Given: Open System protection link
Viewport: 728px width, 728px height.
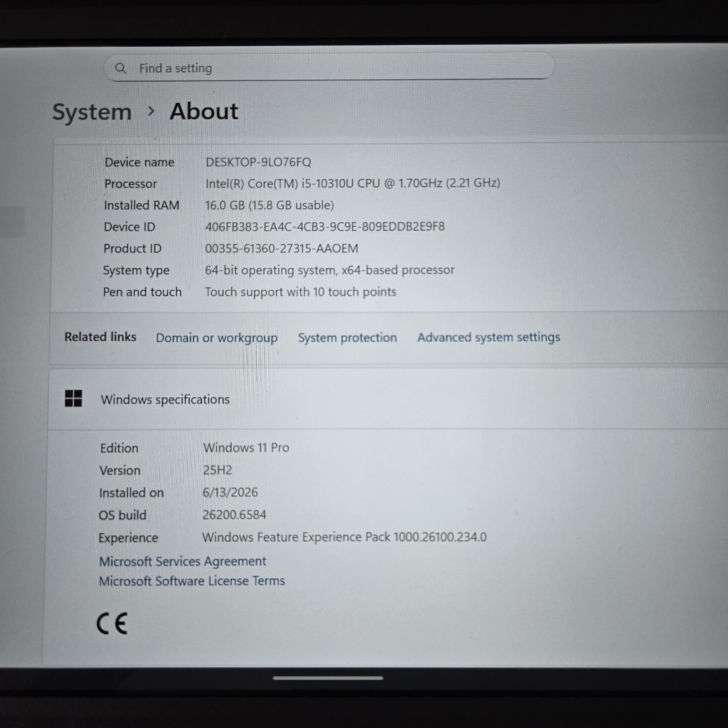Looking at the screenshot, I should (x=347, y=338).
